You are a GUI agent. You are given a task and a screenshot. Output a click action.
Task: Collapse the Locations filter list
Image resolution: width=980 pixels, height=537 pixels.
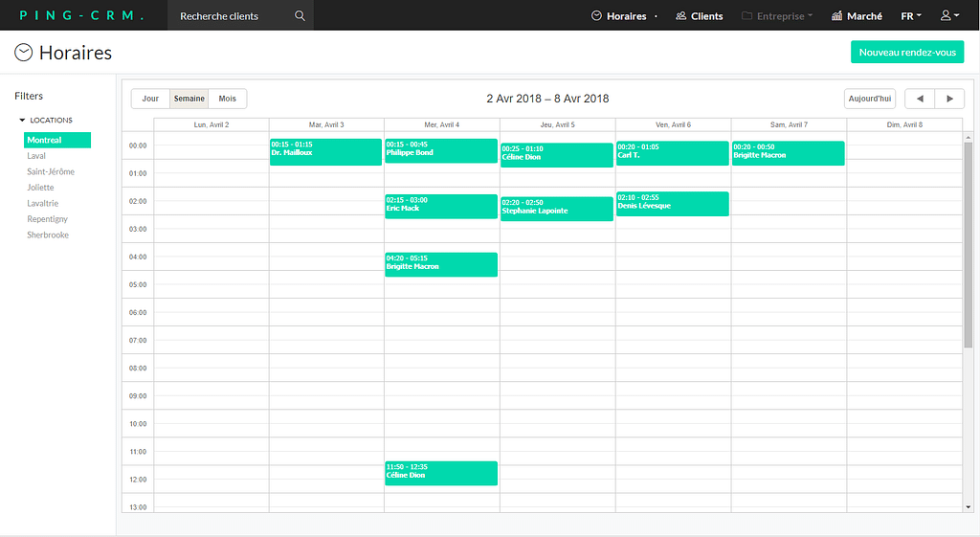tap(22, 121)
